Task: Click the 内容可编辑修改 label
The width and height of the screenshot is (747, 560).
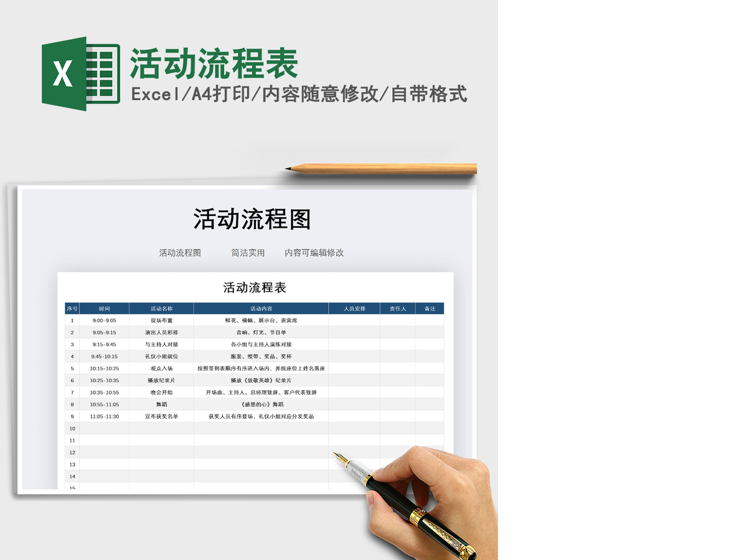Action: [314, 253]
